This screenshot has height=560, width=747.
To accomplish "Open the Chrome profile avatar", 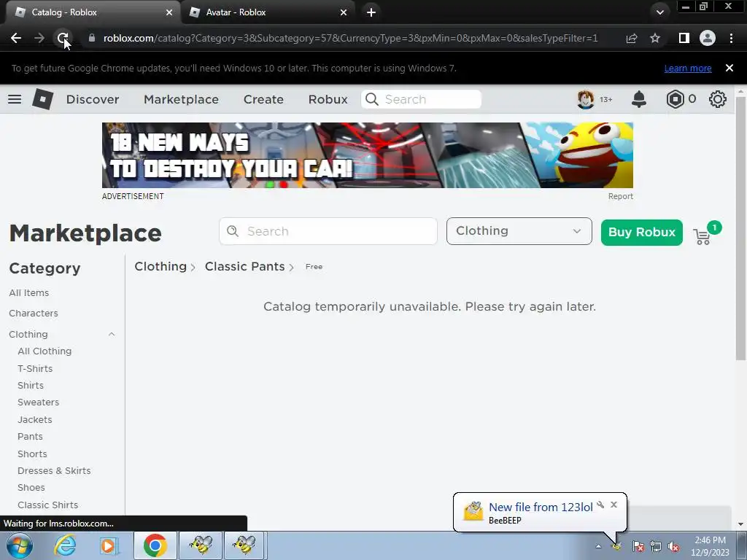I will click(x=708, y=38).
